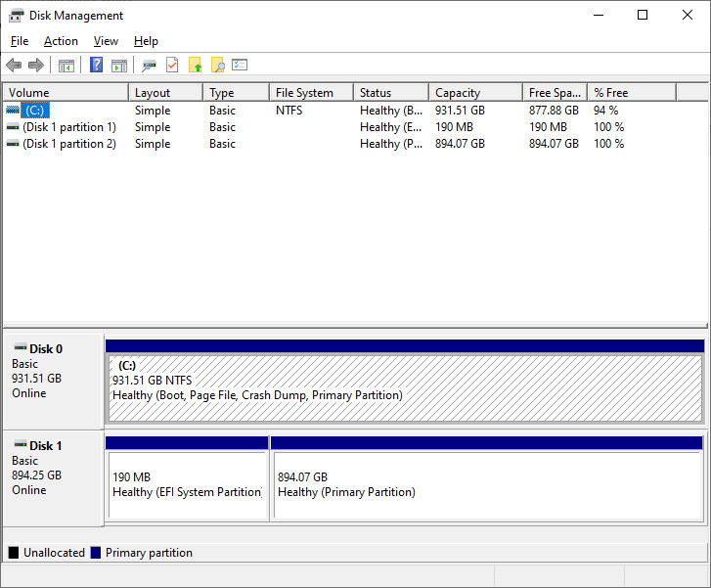Click NTFS file system cell
Viewport: 711px width, 588px height.
pyautogui.click(x=289, y=111)
